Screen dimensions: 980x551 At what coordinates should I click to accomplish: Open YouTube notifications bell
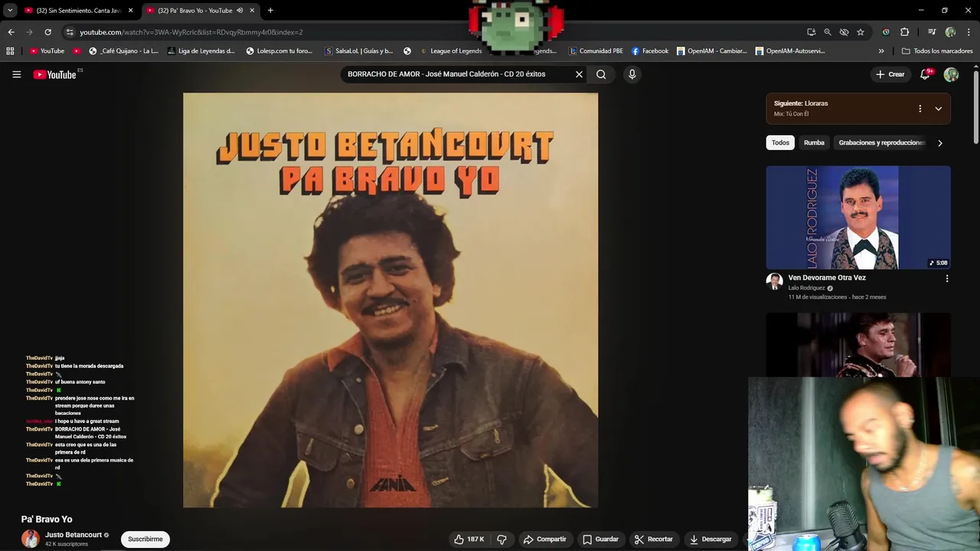click(926, 74)
